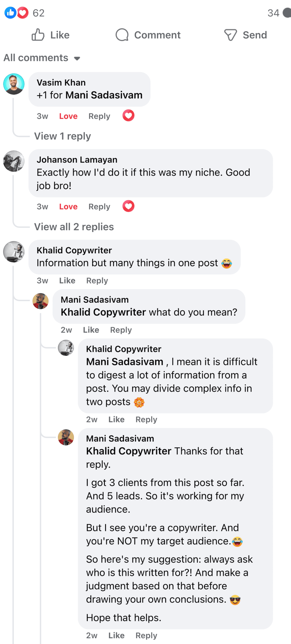Expand "View all 2 replies" thread
This screenshot has height=644, width=291.
(74, 227)
